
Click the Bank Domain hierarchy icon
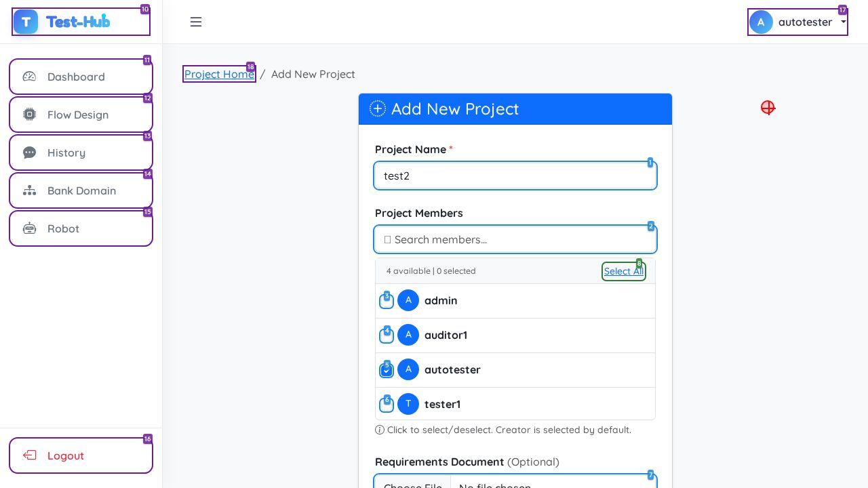point(29,190)
